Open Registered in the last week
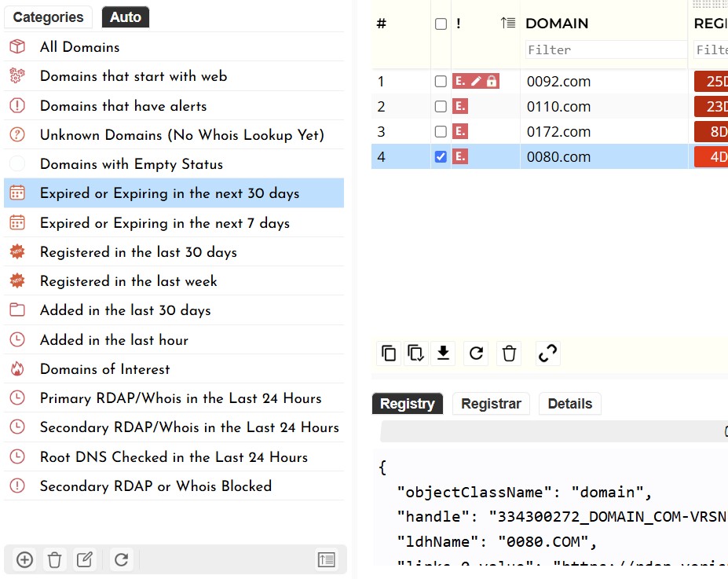728x579 pixels. [x=174, y=281]
